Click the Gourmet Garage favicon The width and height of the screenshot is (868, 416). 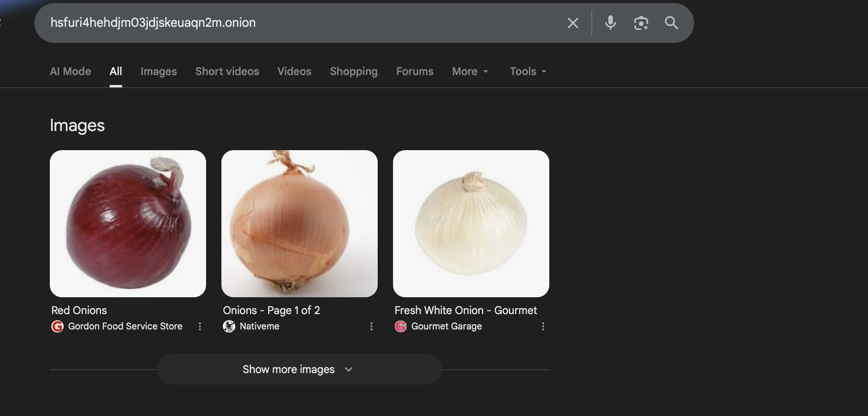[401, 326]
